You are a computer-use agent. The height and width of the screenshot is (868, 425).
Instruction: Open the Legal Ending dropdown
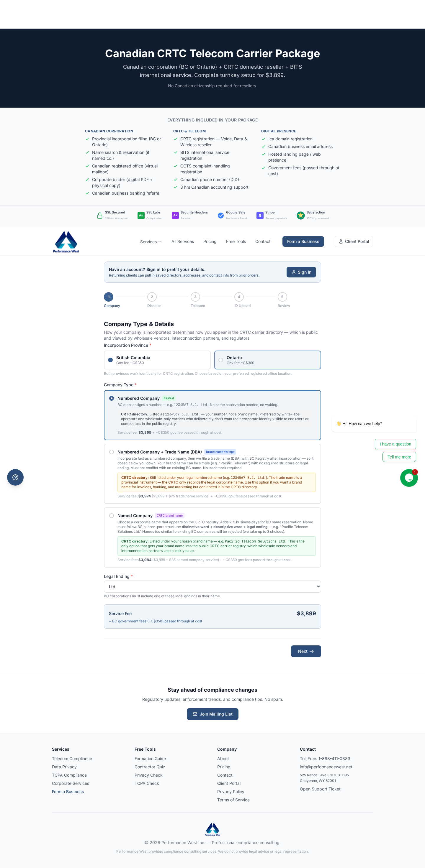pos(212,587)
